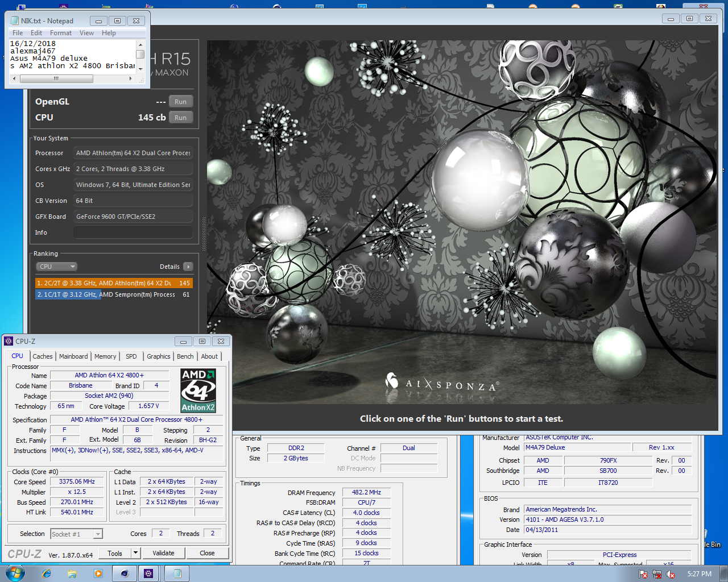The image size is (728, 582).
Task: Click DRAM Frequency value 482.2 MHz
Action: pos(366,492)
